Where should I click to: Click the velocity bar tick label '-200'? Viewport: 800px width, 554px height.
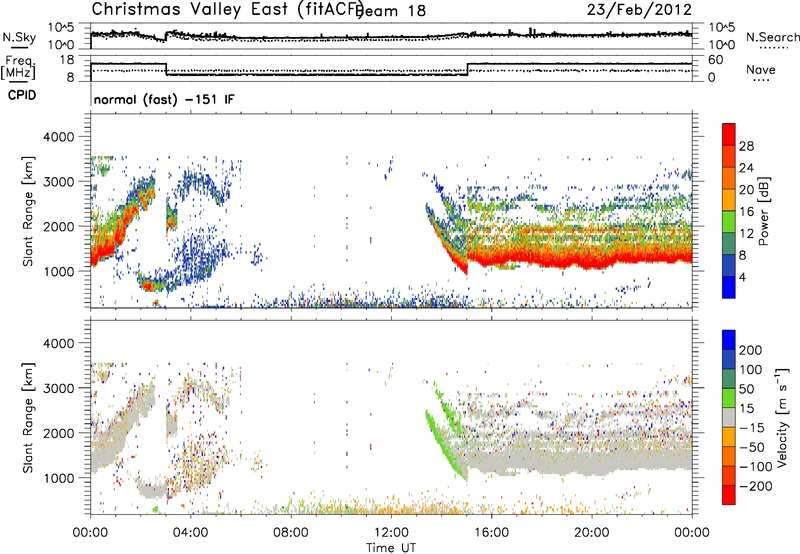(x=755, y=486)
